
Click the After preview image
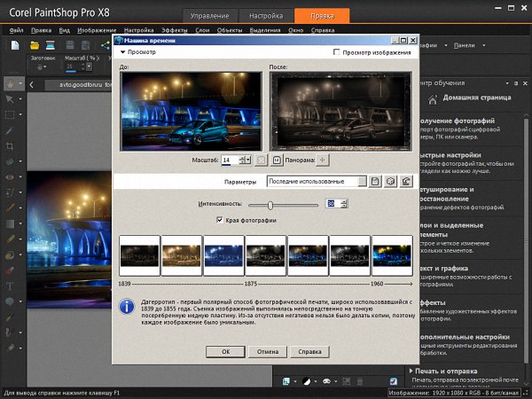click(340, 112)
